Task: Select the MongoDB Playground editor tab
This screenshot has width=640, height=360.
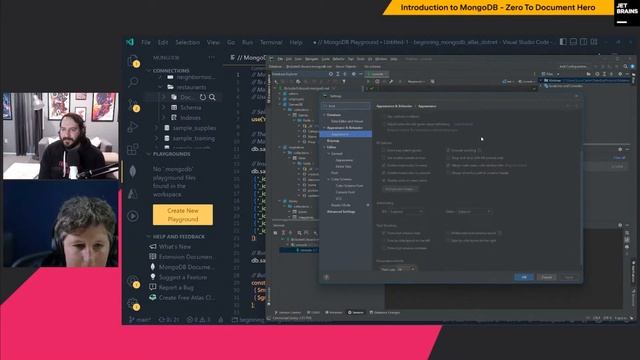Action: pos(247,58)
